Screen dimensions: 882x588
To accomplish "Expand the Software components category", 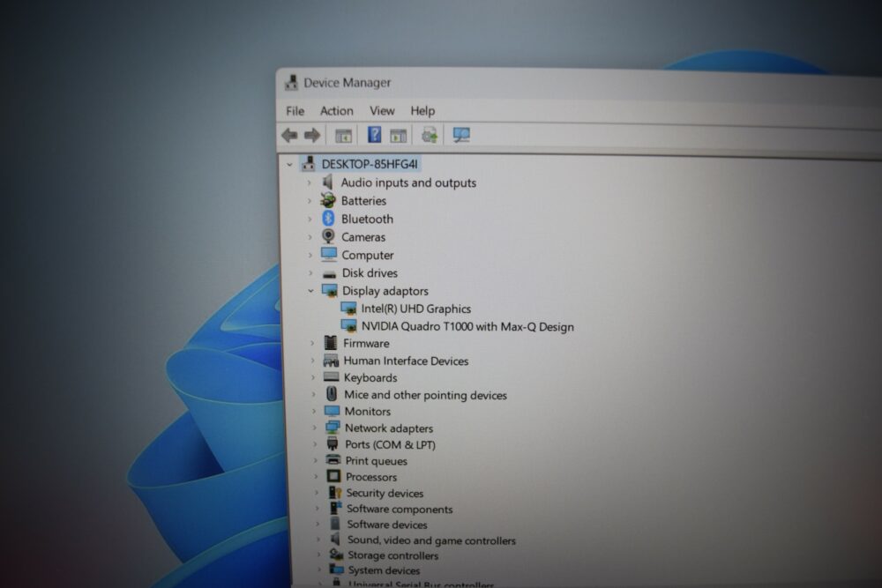I will pyautogui.click(x=318, y=509).
